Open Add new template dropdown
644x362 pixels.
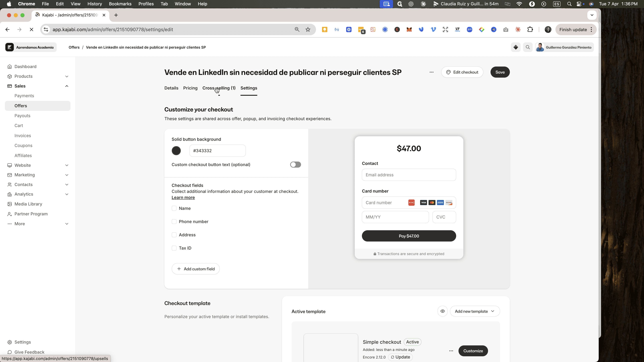pos(475,311)
